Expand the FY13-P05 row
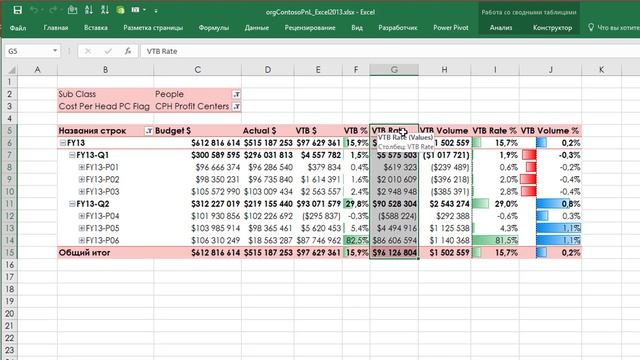 [x=82, y=228]
